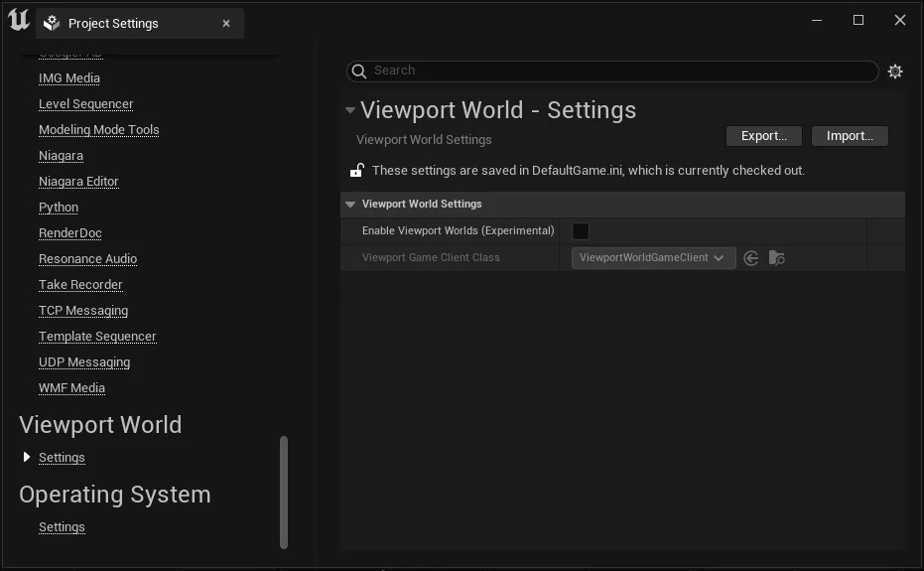Screen dimensions: 924x571
Task: Open Modeling Mode Tools settings
Action: [99, 130]
